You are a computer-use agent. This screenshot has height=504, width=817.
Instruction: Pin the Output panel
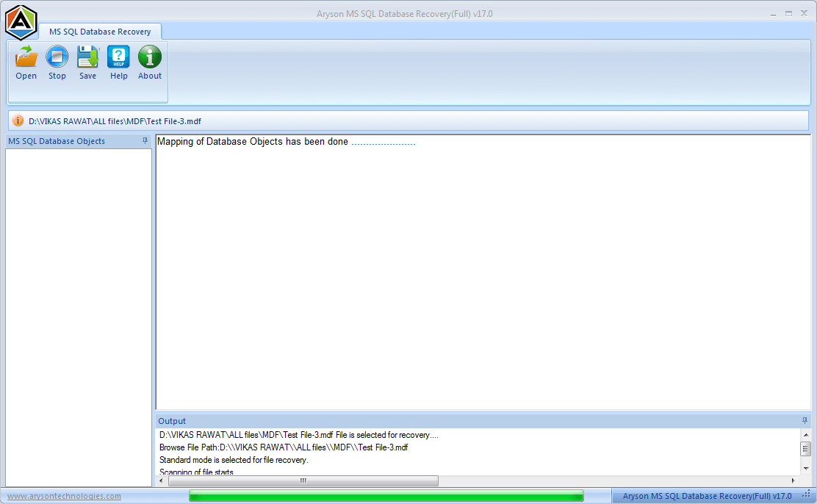pyautogui.click(x=805, y=420)
